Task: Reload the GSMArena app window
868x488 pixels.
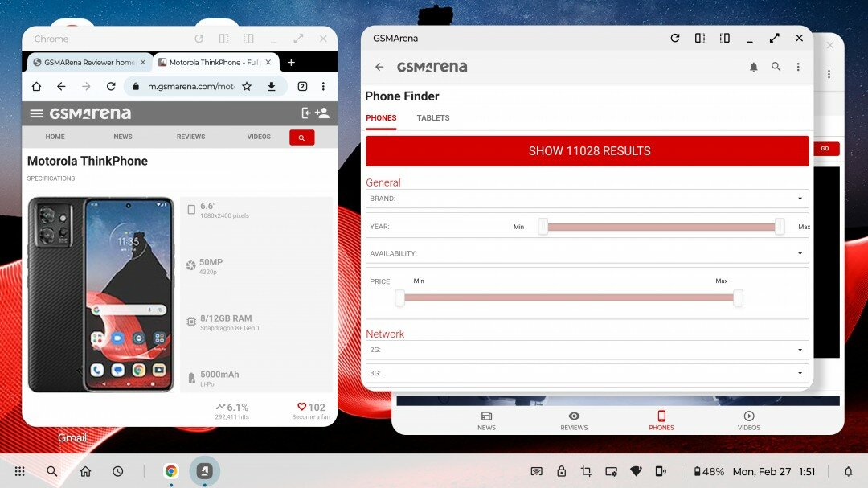Action: (x=675, y=39)
